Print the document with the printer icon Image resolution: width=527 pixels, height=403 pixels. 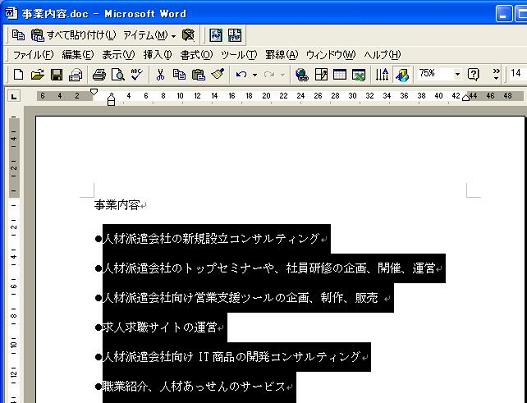coord(99,74)
